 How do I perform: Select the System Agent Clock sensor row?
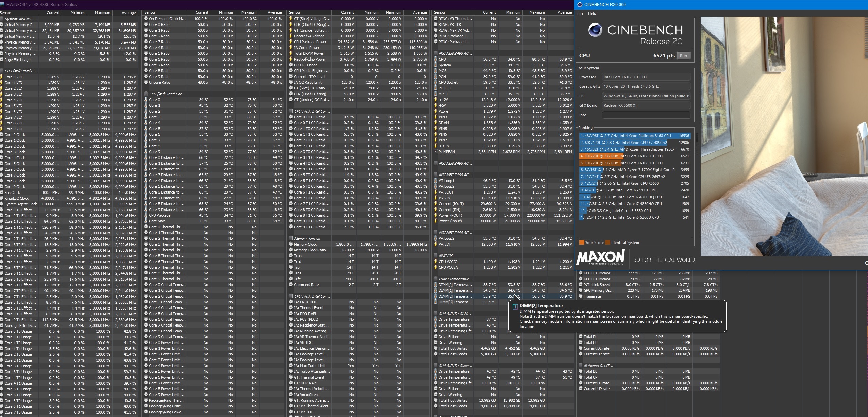[x=69, y=204]
